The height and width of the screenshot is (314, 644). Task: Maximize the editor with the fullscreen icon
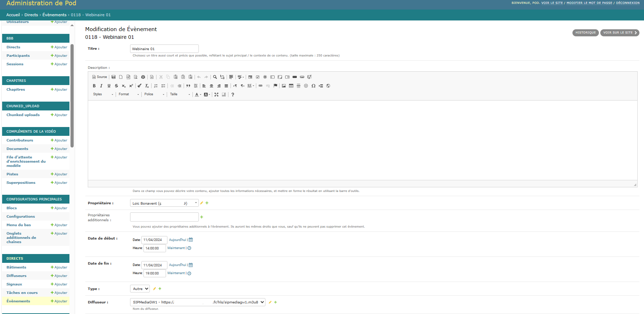click(216, 95)
